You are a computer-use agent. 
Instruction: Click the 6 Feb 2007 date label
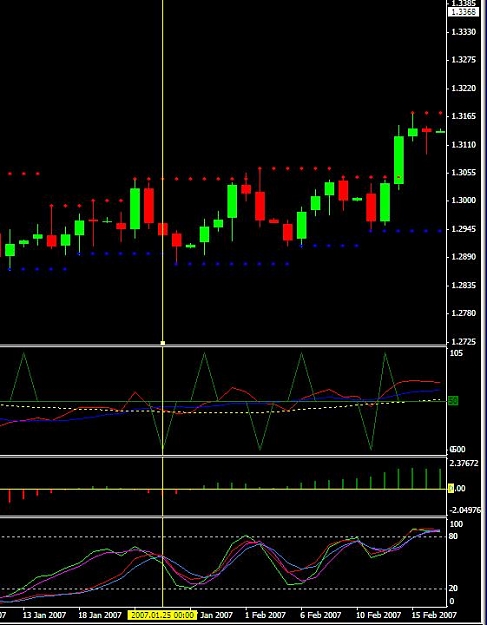pyautogui.click(x=321, y=615)
